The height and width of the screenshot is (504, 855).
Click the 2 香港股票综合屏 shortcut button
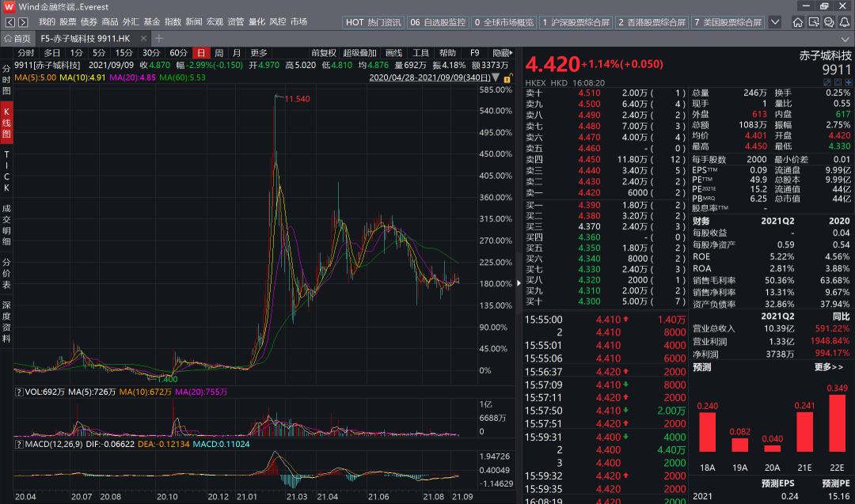652,22
